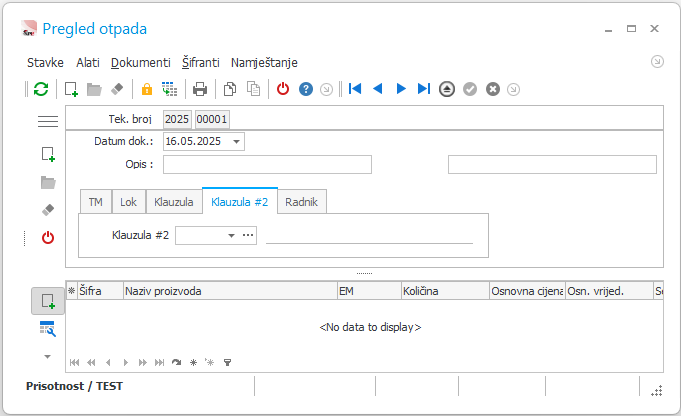The height and width of the screenshot is (416, 681).
Task: Click sidebar red power icon
Action: tap(48, 238)
